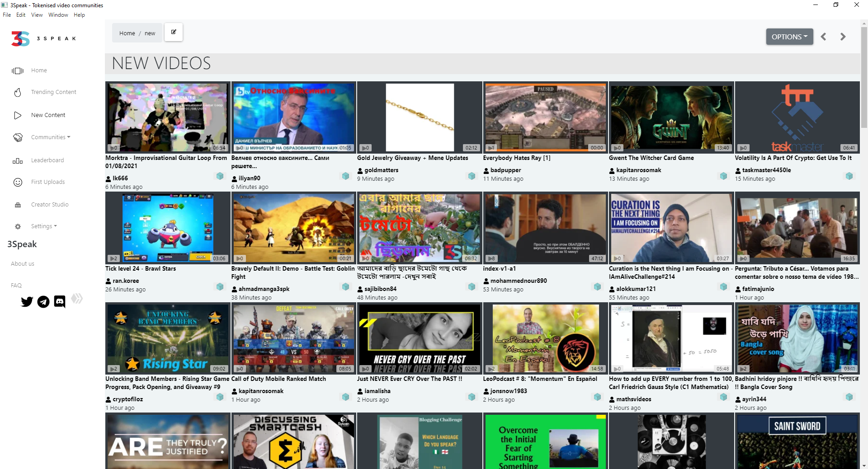Click the Settings gear icon
868x469 pixels.
pos(18,226)
